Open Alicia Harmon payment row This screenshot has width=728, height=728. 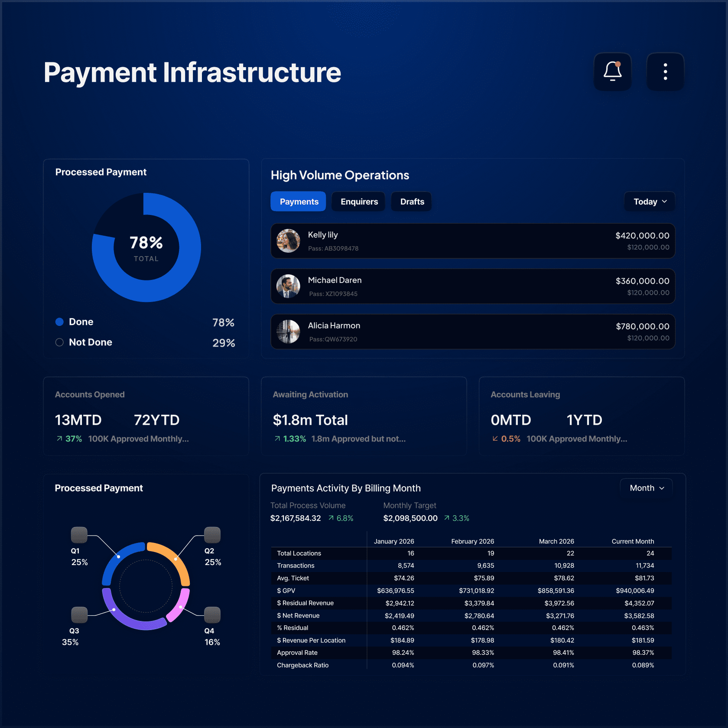click(x=473, y=331)
